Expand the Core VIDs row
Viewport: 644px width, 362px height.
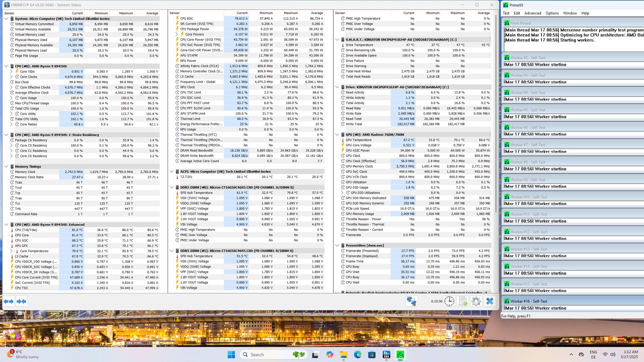11,71
